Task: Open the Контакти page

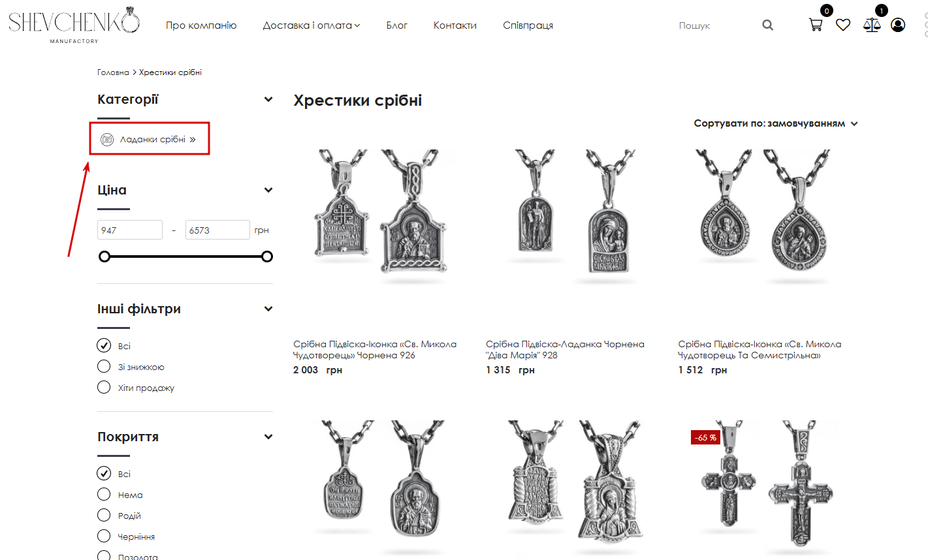Action: [x=455, y=25]
